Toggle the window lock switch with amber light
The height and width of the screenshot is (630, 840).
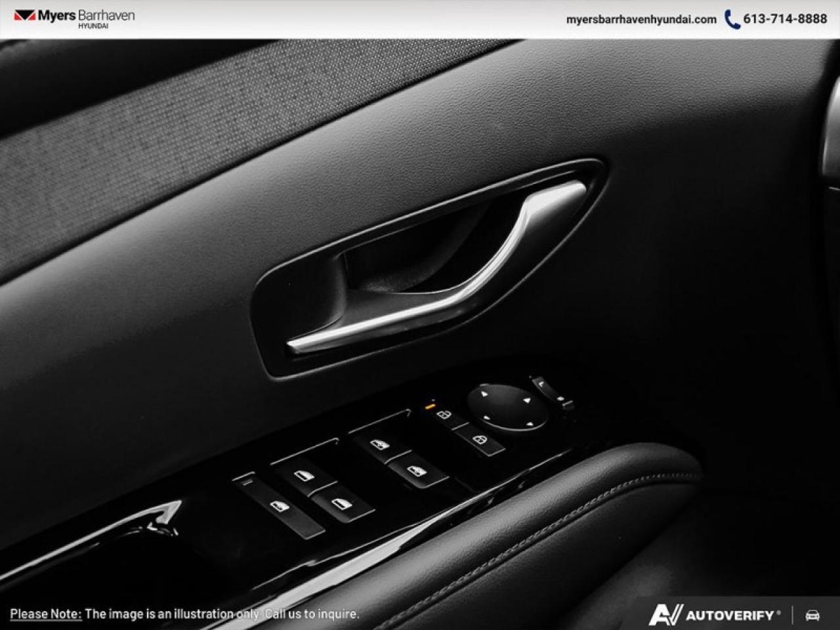pyautogui.click(x=430, y=406)
